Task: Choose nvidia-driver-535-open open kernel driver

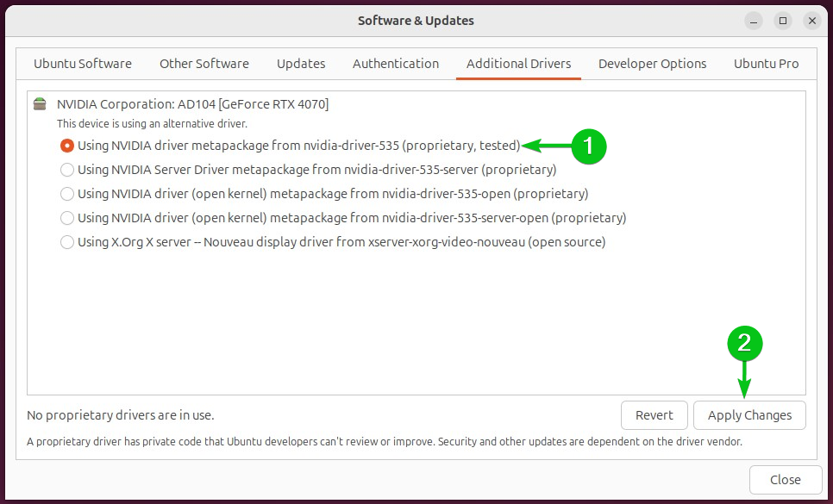Action: (67, 194)
